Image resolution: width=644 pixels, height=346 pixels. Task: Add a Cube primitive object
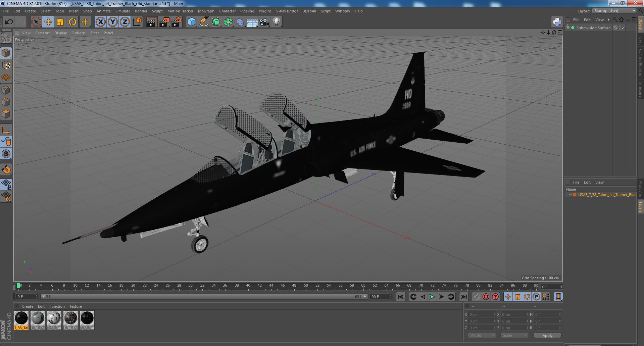tap(192, 22)
